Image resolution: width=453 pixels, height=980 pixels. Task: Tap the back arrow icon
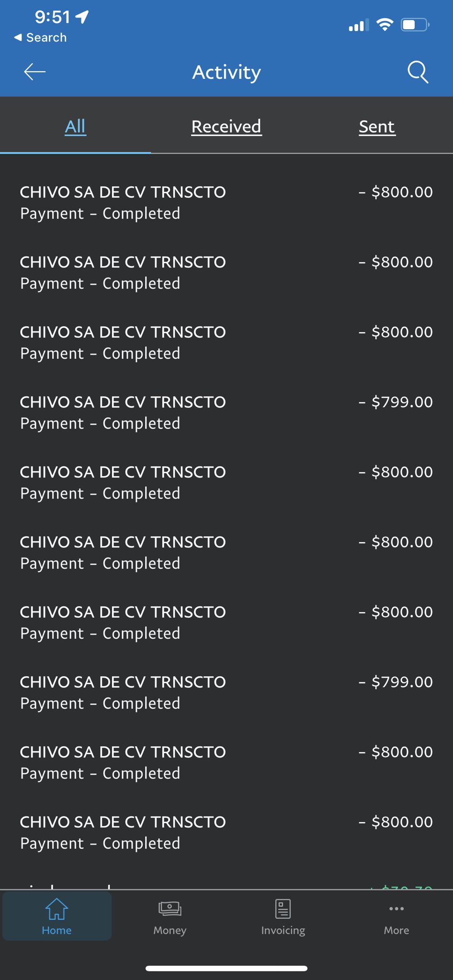pyautogui.click(x=34, y=72)
